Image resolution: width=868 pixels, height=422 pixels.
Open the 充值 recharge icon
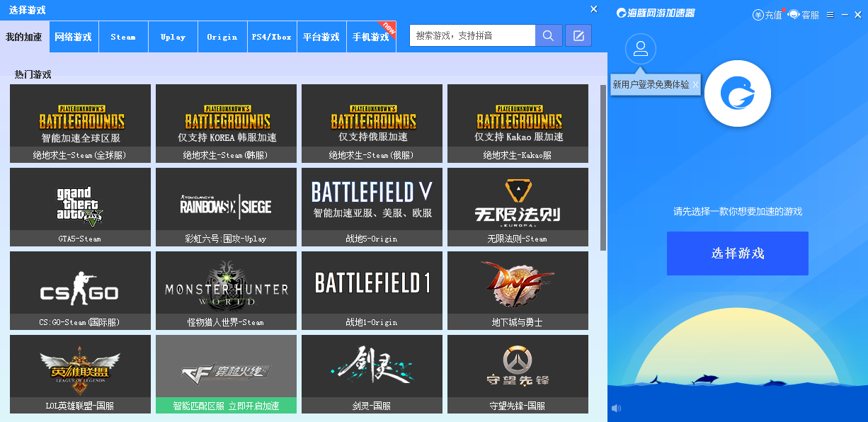[767, 14]
